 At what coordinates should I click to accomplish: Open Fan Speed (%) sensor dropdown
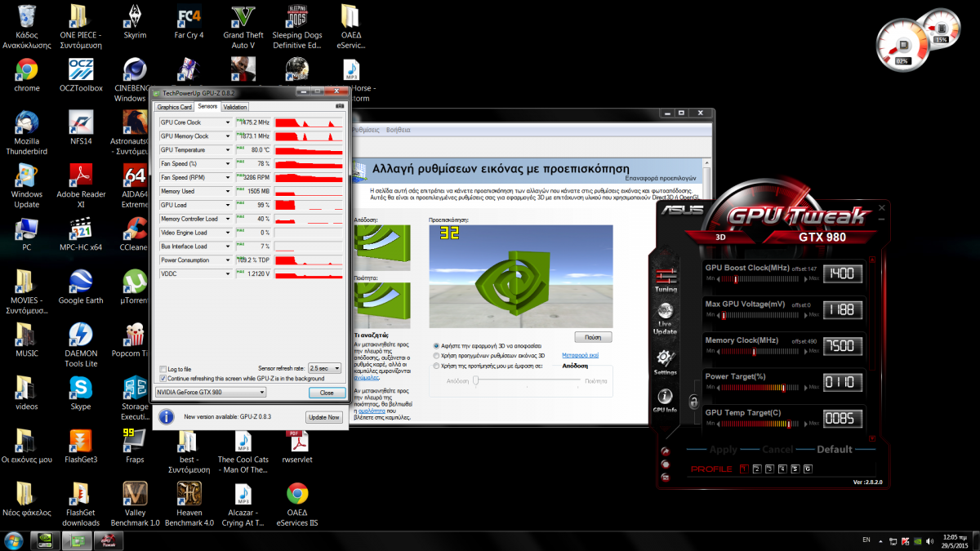tap(227, 164)
